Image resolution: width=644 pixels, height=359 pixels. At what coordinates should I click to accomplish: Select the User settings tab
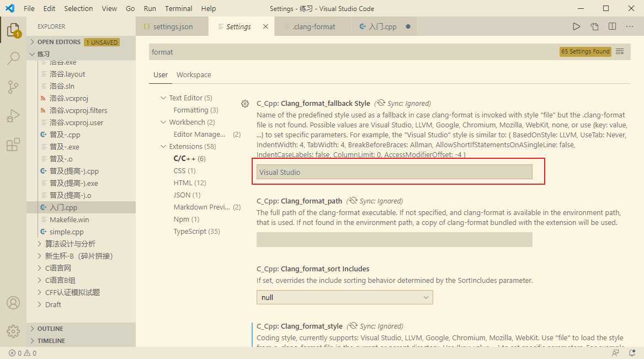tap(161, 74)
